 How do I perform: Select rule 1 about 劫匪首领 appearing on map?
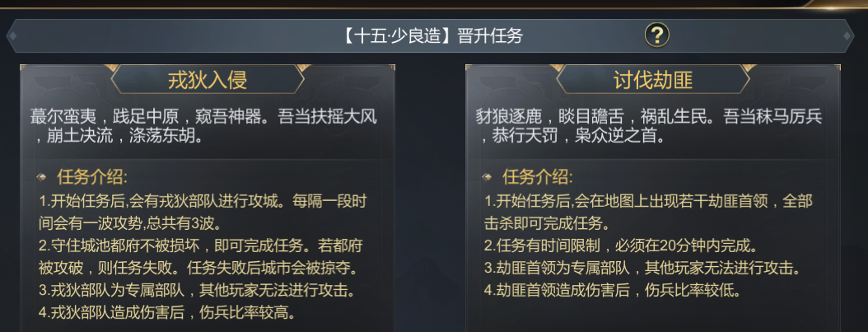tap(648, 213)
